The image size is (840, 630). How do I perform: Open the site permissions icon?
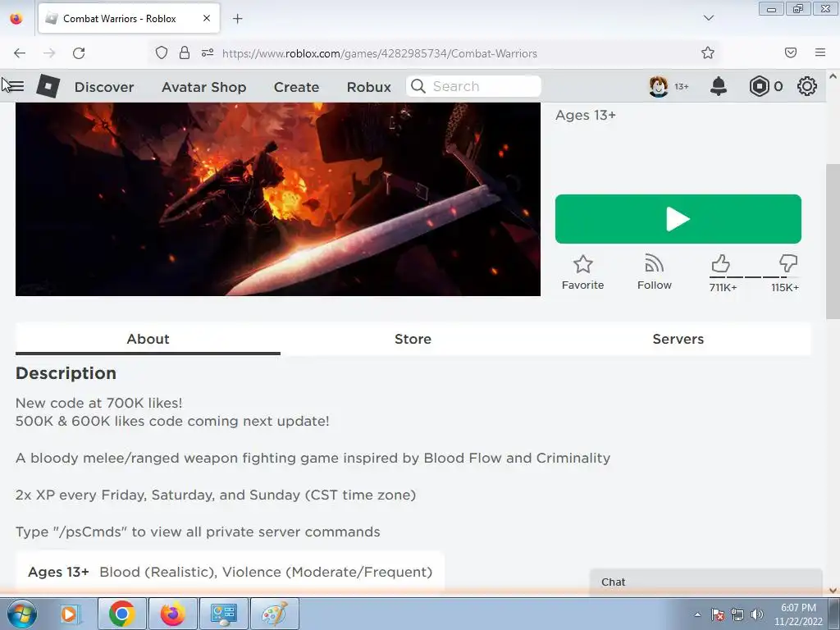pyautogui.click(x=208, y=52)
